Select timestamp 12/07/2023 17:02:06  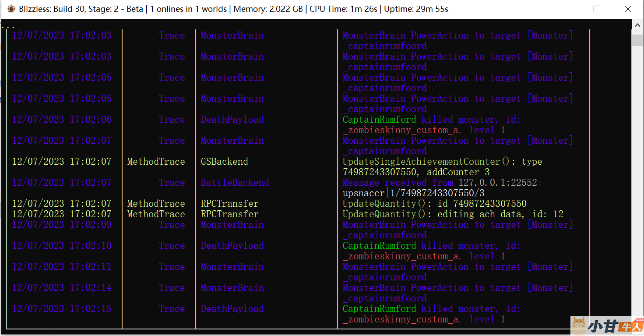point(62,119)
